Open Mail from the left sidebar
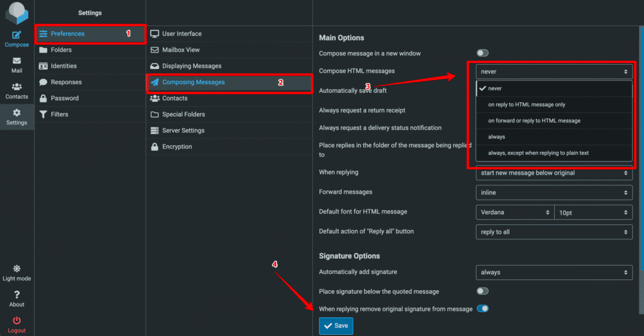644x336 pixels. [x=16, y=62]
